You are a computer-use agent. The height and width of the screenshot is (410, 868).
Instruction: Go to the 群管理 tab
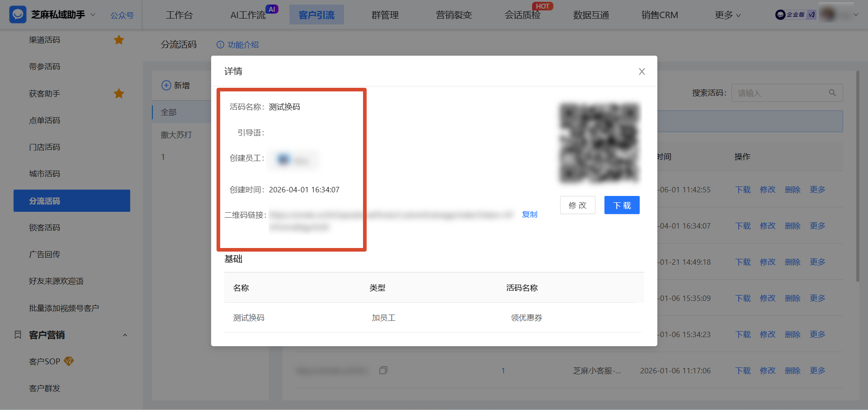(x=385, y=15)
